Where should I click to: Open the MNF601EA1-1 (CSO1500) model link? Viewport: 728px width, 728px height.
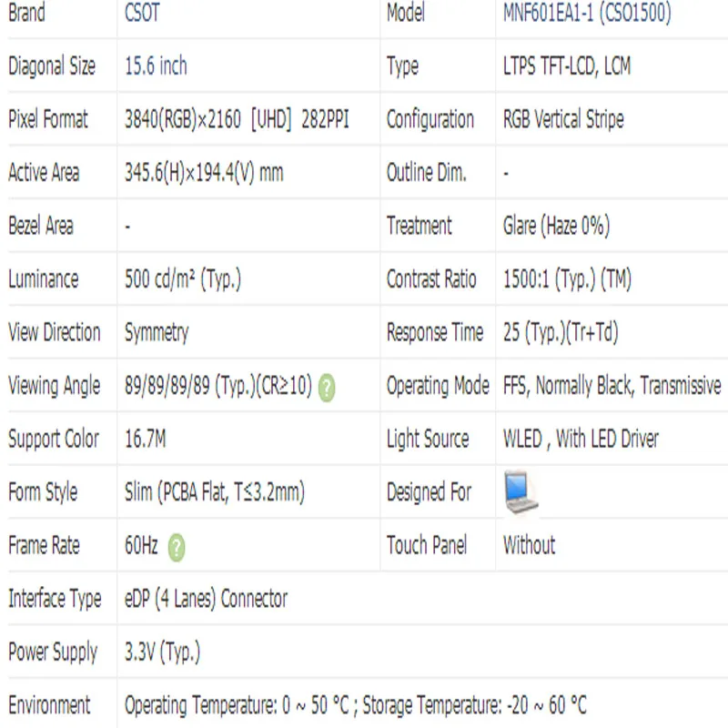587,13
